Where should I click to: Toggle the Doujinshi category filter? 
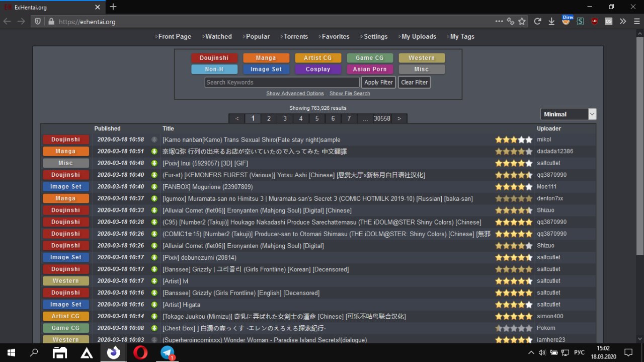(214, 58)
